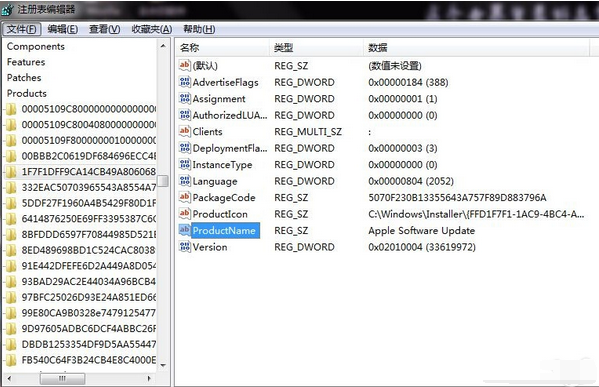The width and height of the screenshot is (599, 387).
Task: Click the string icon beside Clients
Action: [185, 131]
